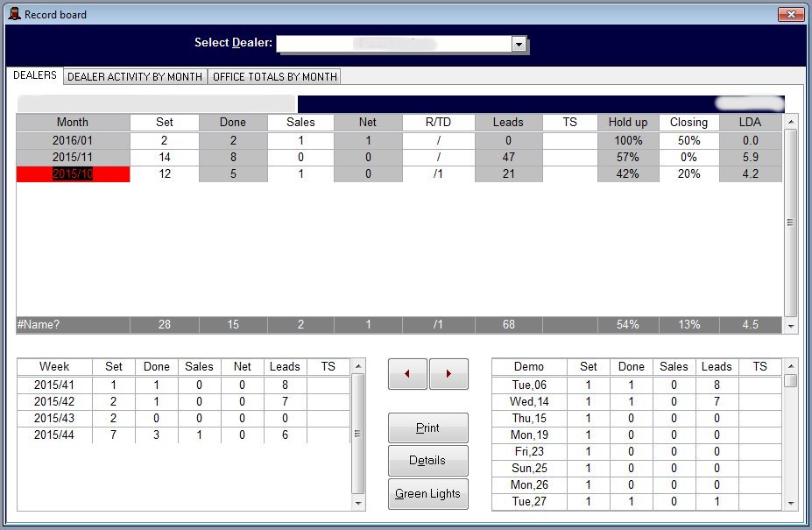Select the Mon,26 demo row
This screenshot has height=530, width=812.
tap(637, 484)
